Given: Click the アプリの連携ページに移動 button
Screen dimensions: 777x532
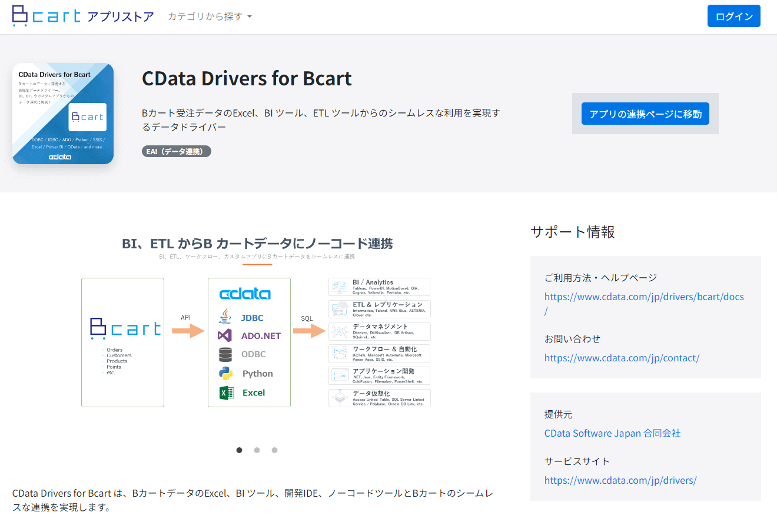Looking at the screenshot, I should 645,114.
